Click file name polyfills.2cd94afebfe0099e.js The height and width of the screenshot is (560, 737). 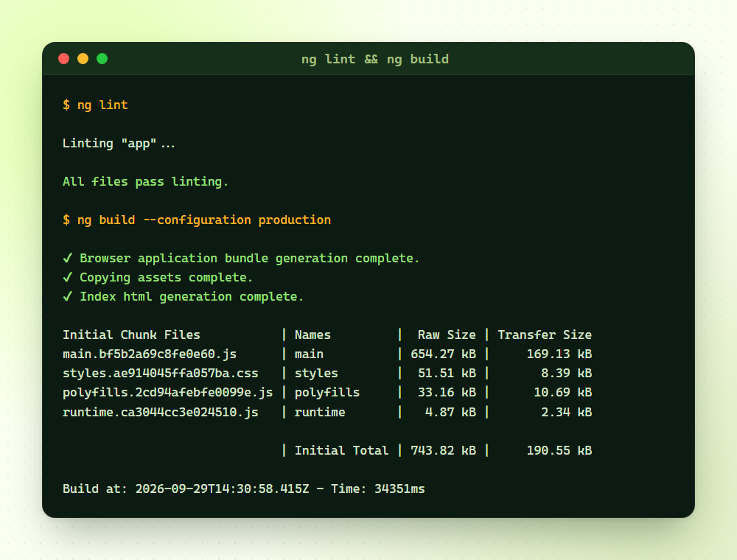pyautogui.click(x=168, y=393)
